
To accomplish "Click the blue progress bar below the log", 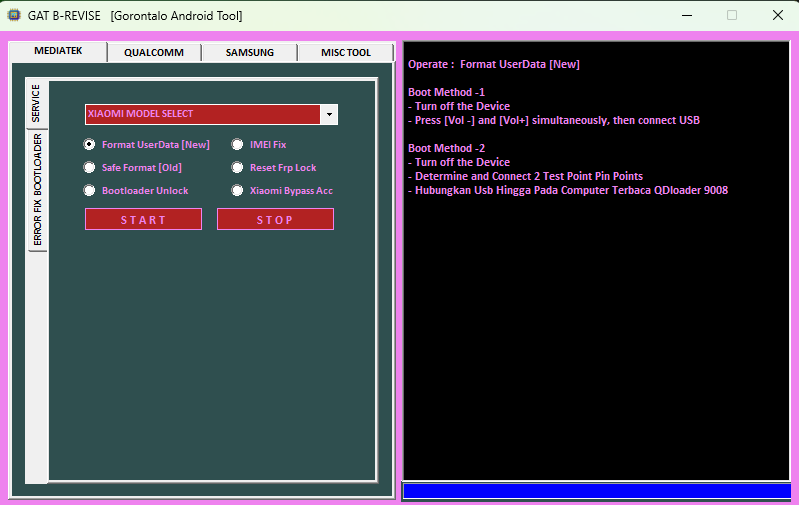I will (597, 491).
